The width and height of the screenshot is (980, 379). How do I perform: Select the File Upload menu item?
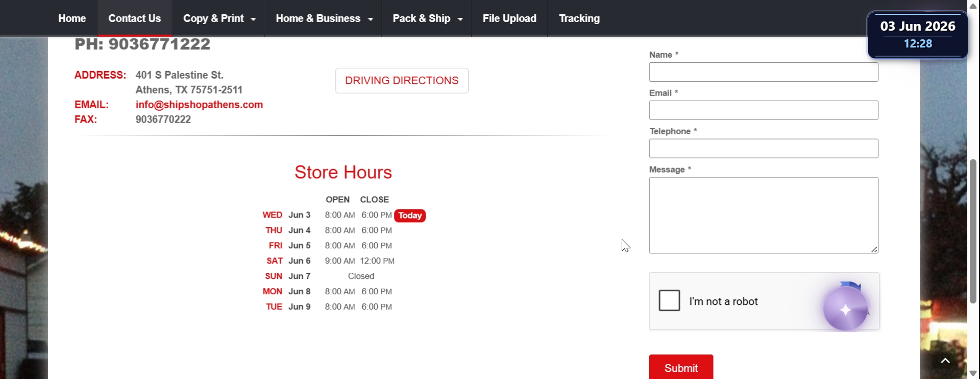click(x=509, y=18)
